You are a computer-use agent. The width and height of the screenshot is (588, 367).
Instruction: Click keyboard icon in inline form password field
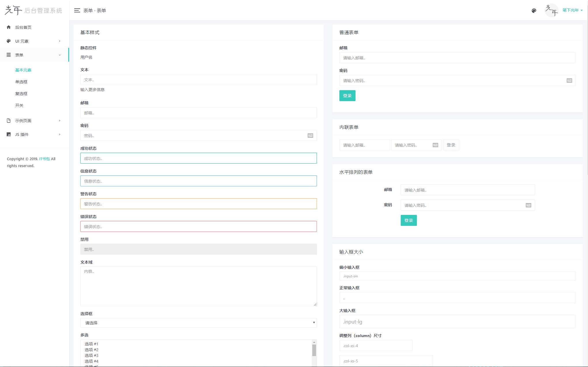(435, 145)
